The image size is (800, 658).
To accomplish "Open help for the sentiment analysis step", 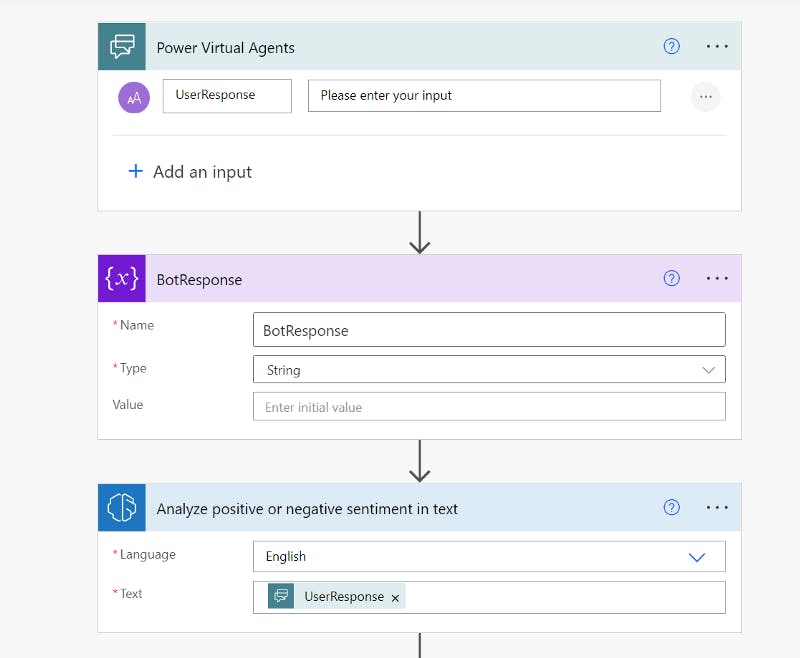I will click(671, 508).
